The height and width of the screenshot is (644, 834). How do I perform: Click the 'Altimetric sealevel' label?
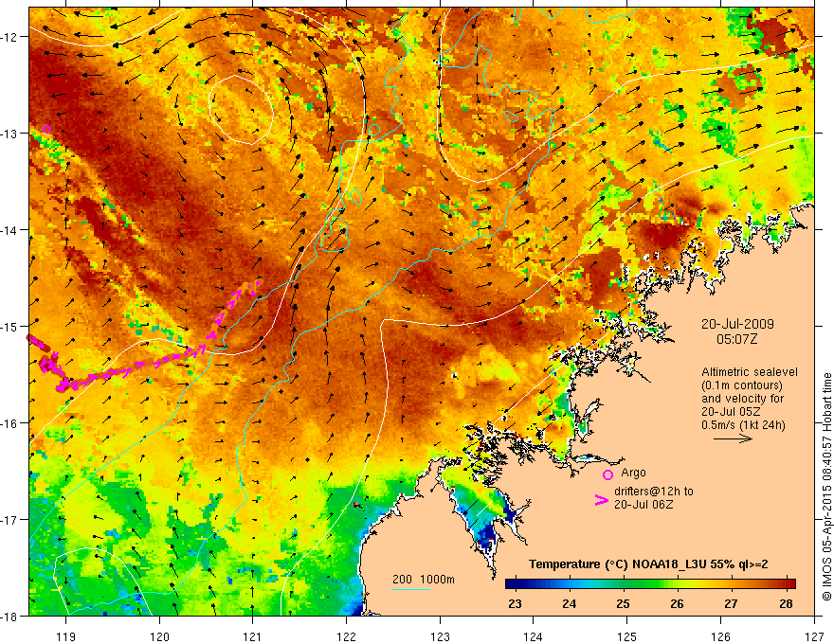pyautogui.click(x=750, y=372)
